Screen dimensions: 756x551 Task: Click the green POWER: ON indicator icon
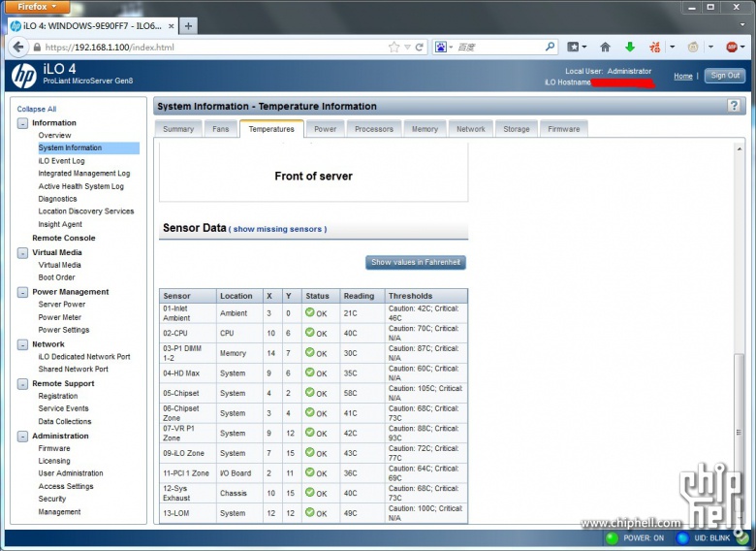click(x=613, y=538)
